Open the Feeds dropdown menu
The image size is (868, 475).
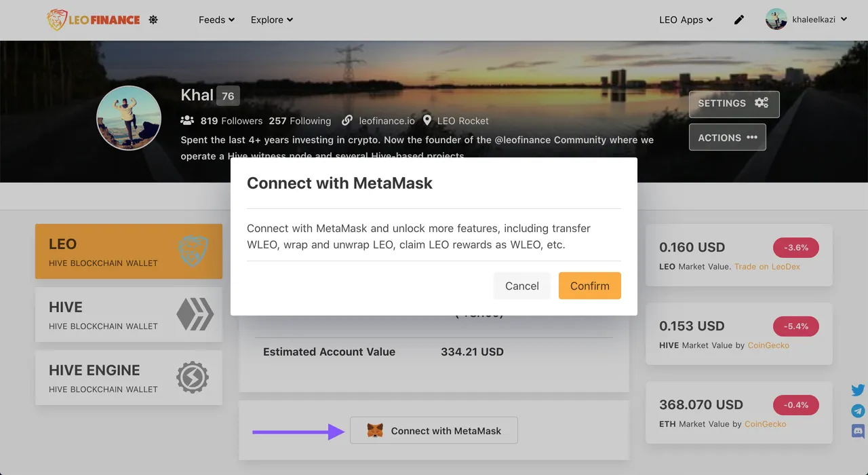pos(216,20)
